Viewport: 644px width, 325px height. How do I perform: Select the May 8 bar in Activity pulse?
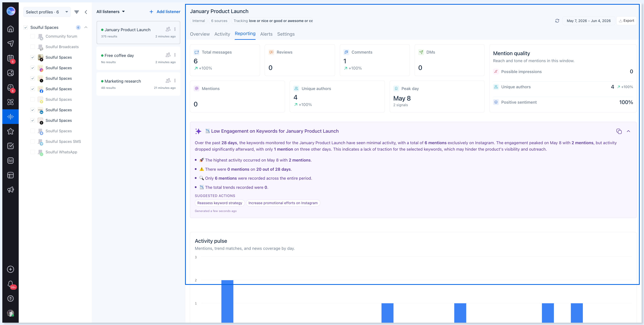click(227, 301)
